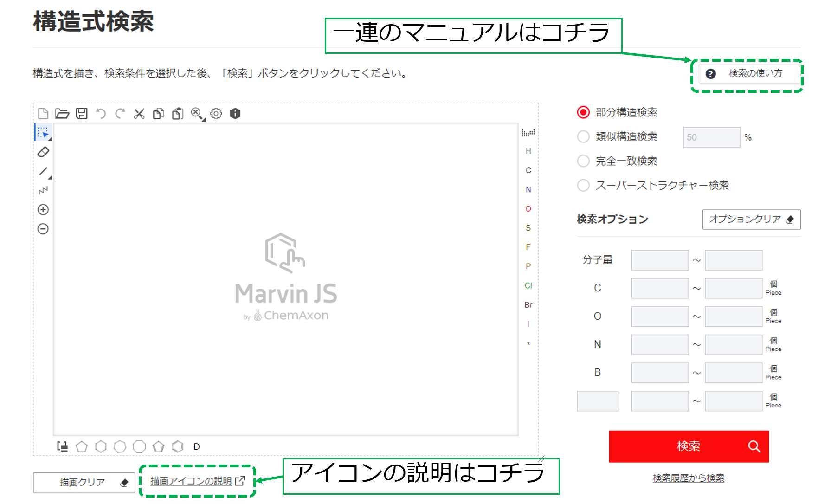
Task: Choose the eraser tool
Action: (43, 152)
